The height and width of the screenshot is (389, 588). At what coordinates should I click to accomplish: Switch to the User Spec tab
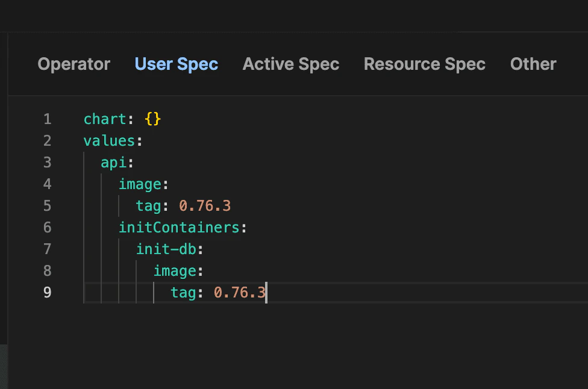click(176, 64)
